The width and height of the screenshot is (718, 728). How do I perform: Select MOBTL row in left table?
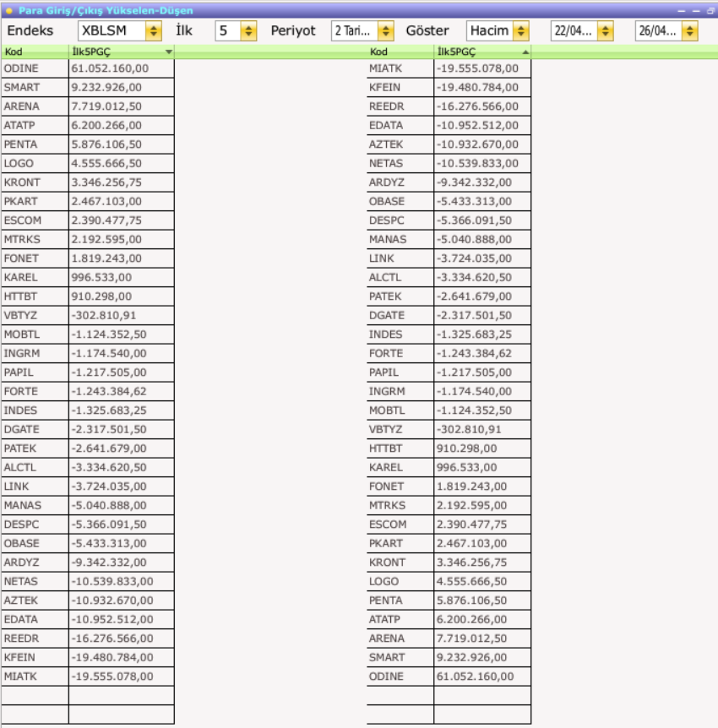(88, 334)
